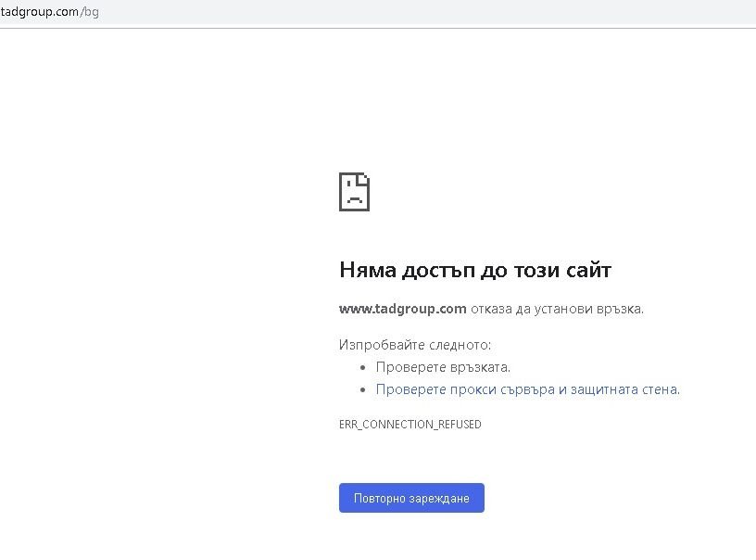Click the 'Изпробвайте следното:' text
This screenshot has height=560, width=756.
pyautogui.click(x=415, y=345)
